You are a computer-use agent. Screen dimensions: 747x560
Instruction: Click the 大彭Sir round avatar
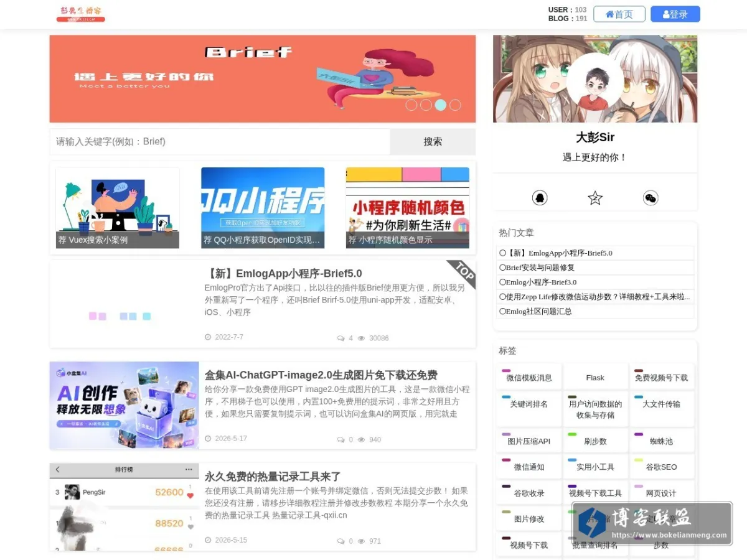click(x=595, y=82)
